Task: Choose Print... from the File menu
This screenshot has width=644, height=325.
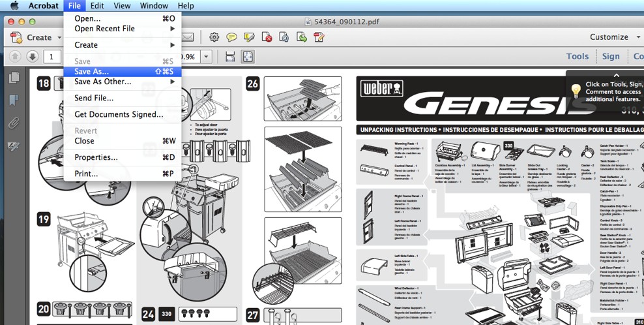Action: [123, 174]
